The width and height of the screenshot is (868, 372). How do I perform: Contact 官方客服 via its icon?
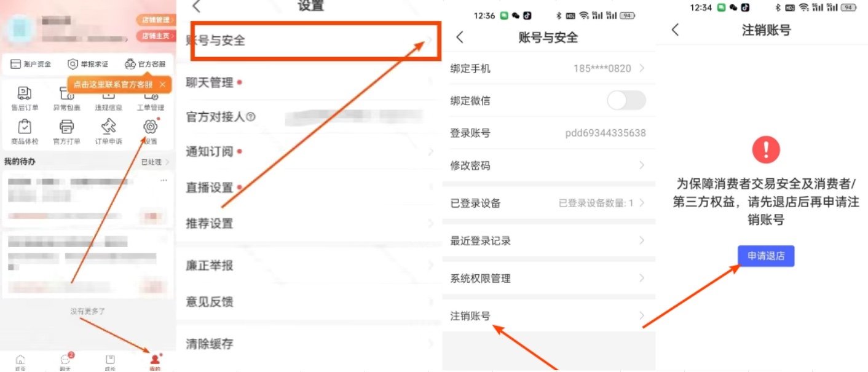pyautogui.click(x=130, y=64)
